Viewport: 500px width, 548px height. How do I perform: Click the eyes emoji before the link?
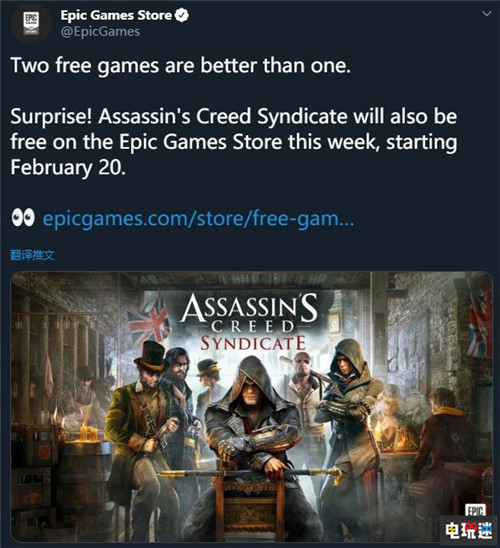coord(23,218)
